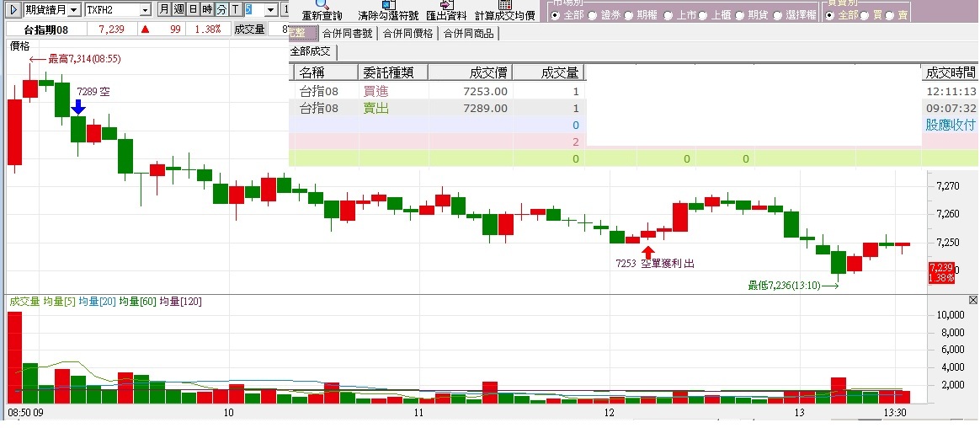Image resolution: width=980 pixels, height=428 pixels.
Task: Sort by the 成交量 column header
Action: (x=548, y=72)
